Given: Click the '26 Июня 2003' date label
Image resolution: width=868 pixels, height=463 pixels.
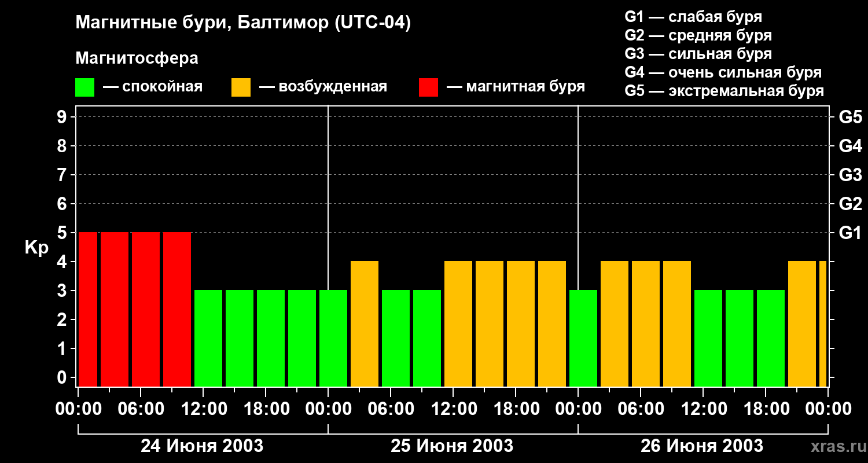Looking at the screenshot, I should coord(702,446).
